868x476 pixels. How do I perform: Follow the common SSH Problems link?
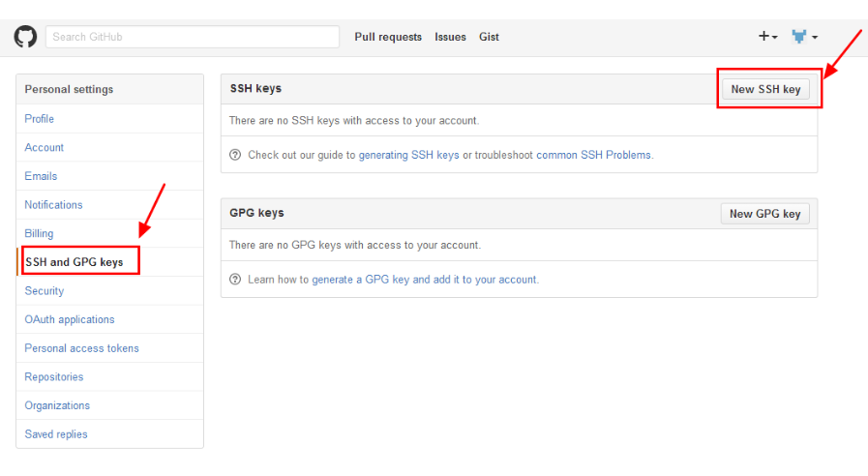tap(593, 155)
